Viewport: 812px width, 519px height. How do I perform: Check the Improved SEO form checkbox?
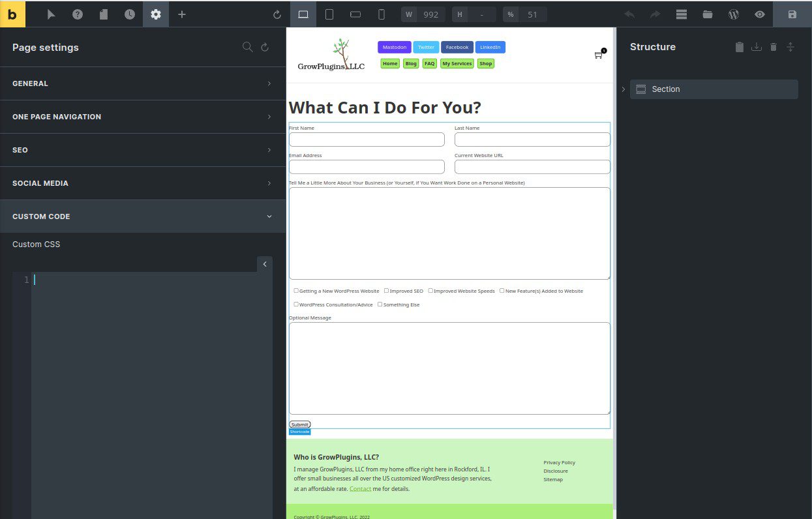click(385, 290)
